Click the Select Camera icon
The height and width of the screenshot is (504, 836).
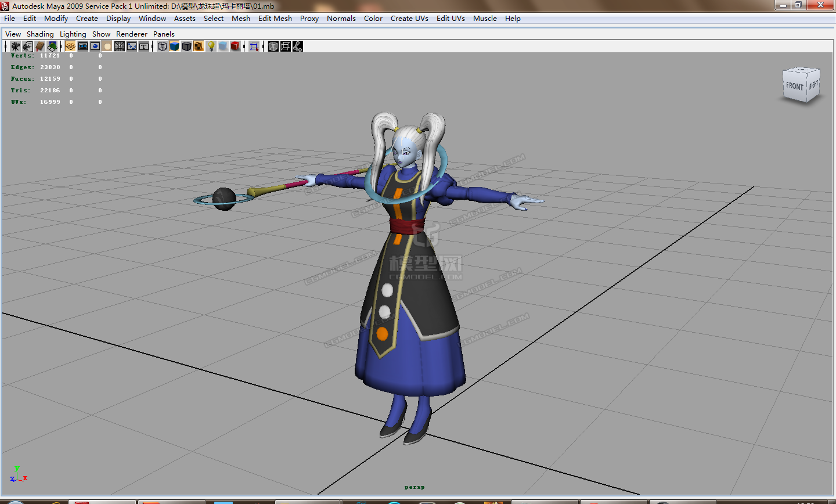(15, 46)
